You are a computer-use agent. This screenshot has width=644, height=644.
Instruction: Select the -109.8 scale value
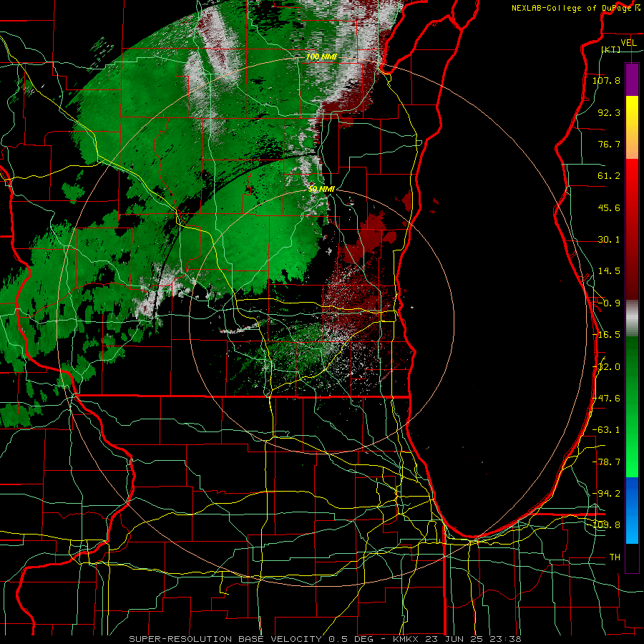608,525
